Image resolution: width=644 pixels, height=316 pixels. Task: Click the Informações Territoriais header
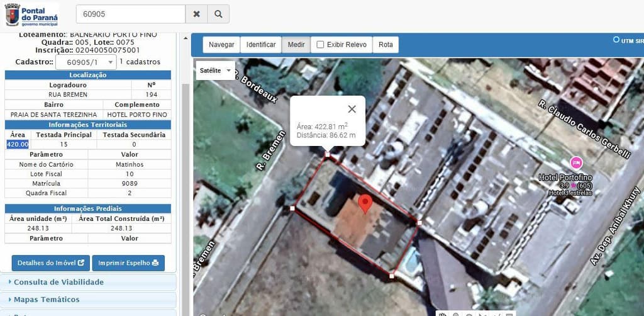(x=88, y=125)
